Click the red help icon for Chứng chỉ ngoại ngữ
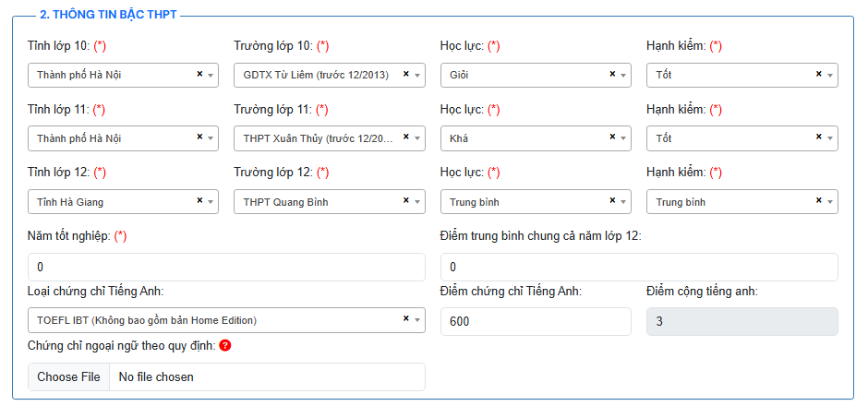Viewport: 868px width, 406px height. [x=225, y=346]
